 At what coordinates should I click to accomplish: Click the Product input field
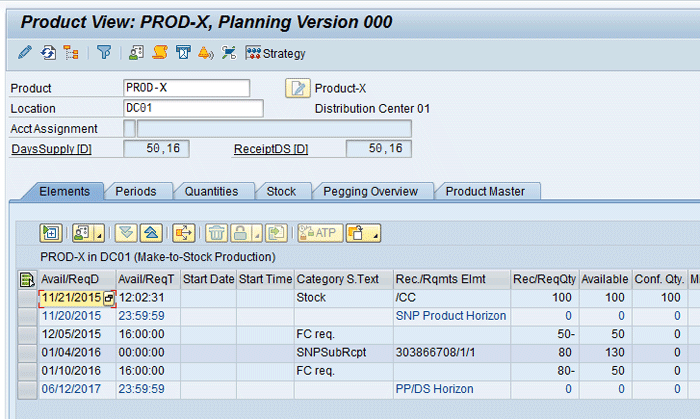(186, 88)
